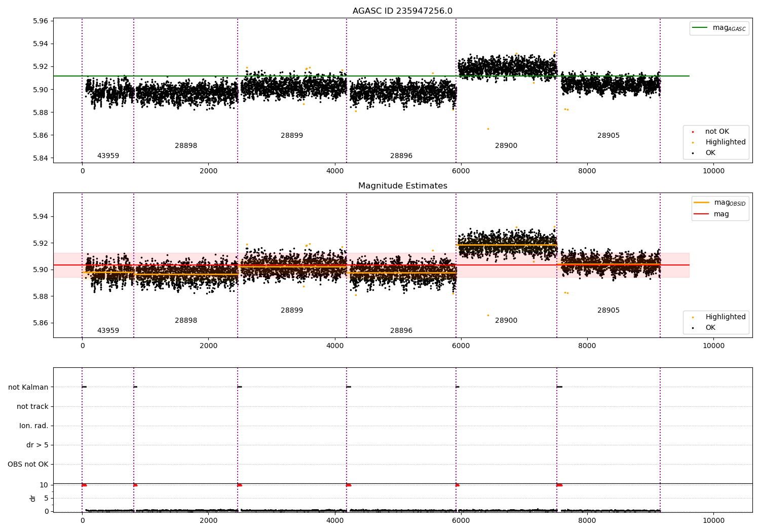Click the 5.94 y-axis tick in middle plot
The height and width of the screenshot is (532, 760).
[x=40, y=217]
